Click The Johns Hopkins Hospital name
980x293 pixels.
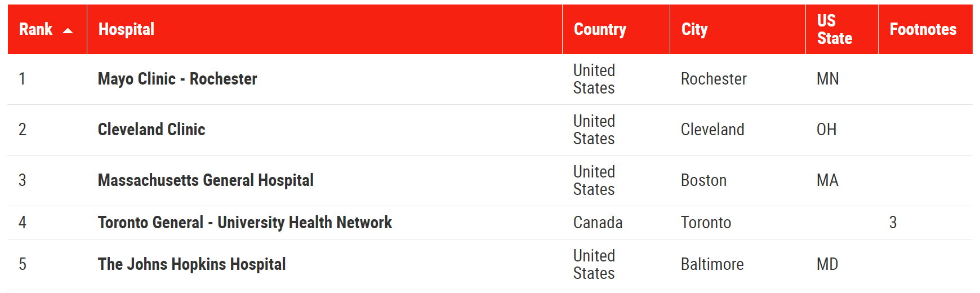[191, 264]
